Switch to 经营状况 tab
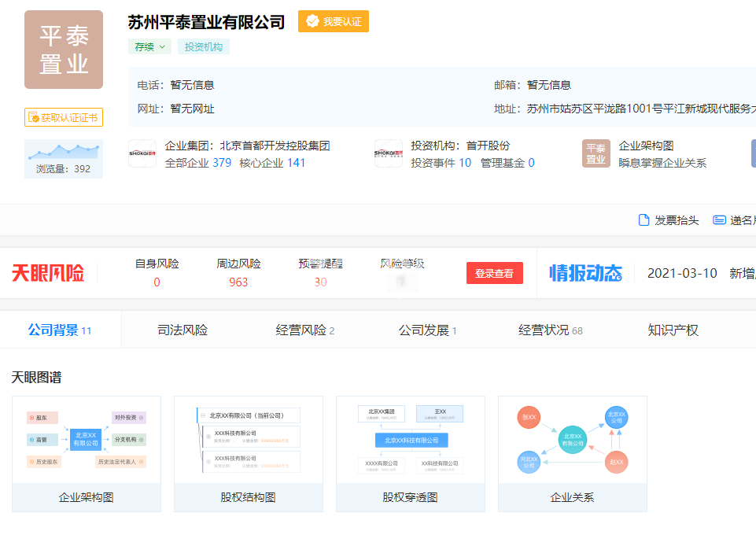Image resolution: width=756 pixels, height=557 pixels. pyautogui.click(x=551, y=330)
